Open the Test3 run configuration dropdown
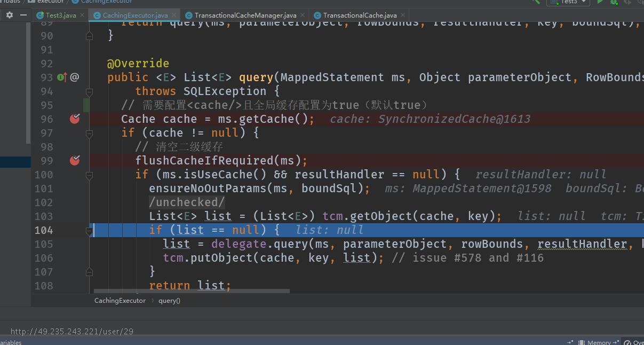This screenshot has width=644, height=345. click(x=568, y=2)
